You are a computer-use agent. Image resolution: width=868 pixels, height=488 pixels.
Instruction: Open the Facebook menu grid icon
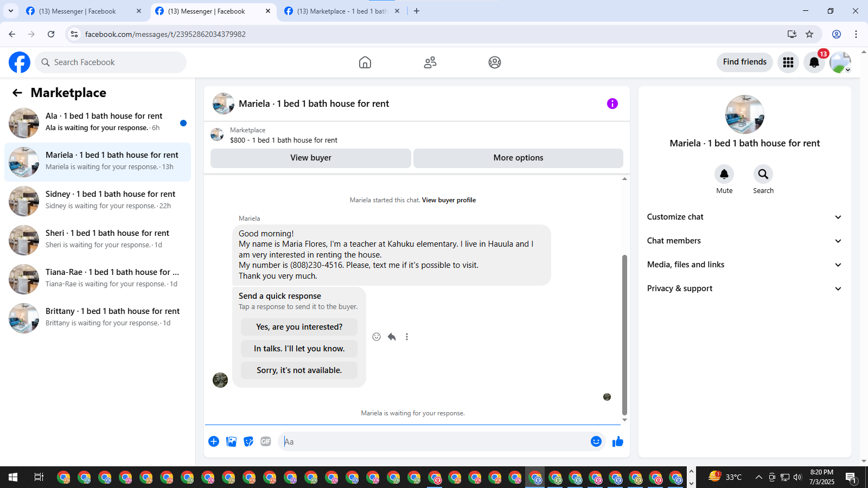point(788,62)
